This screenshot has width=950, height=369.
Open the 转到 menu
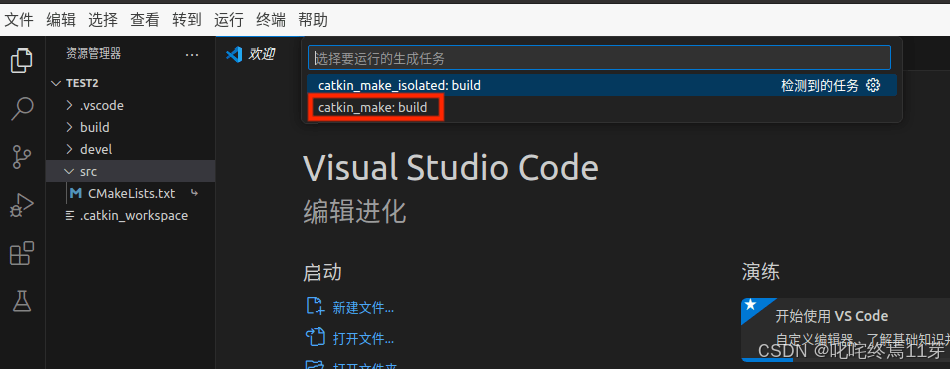[x=187, y=20]
